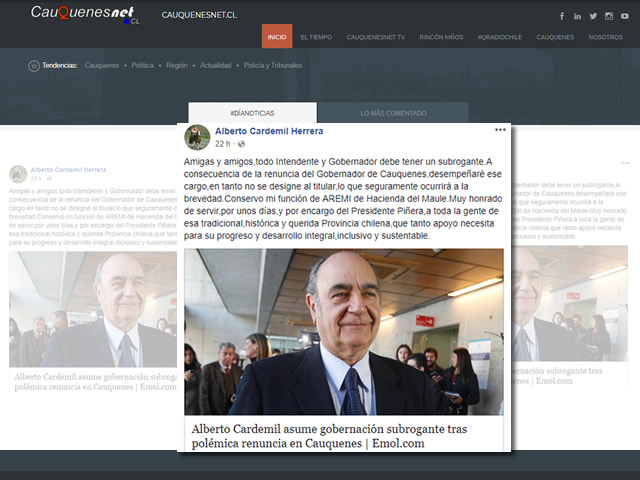Open the #QRADIOCHILE menu item
The height and width of the screenshot is (480, 640).
[500, 37]
